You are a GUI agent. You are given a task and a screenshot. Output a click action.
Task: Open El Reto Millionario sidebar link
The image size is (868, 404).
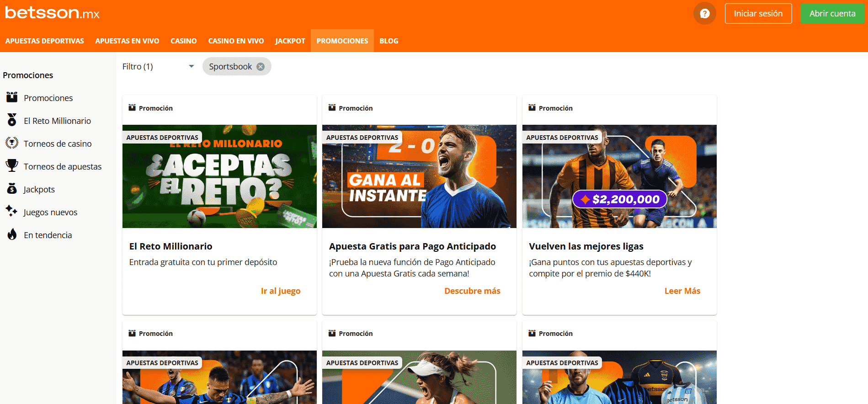coord(58,121)
